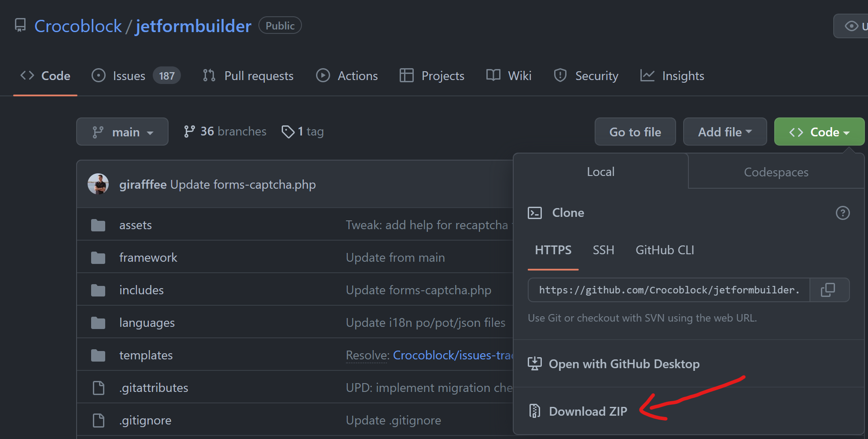Click Download ZIP
Viewport: 868px width, 439px height.
[588, 411]
